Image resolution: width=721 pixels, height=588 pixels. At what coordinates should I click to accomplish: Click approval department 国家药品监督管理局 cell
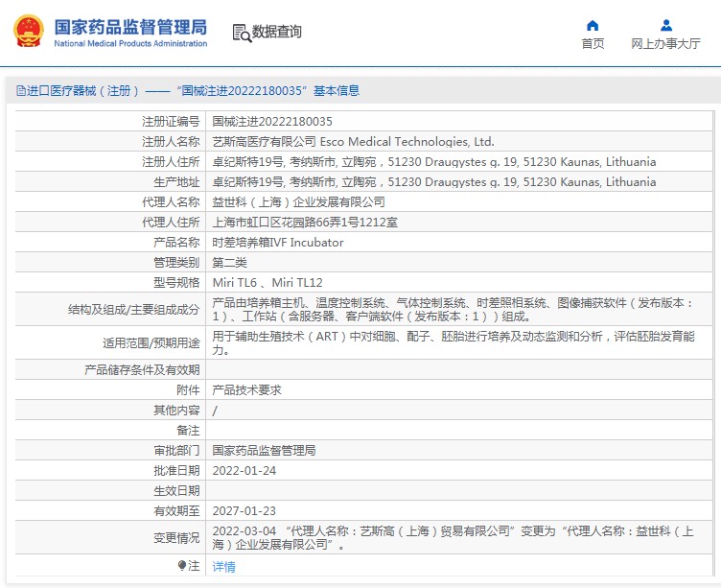tap(264, 451)
